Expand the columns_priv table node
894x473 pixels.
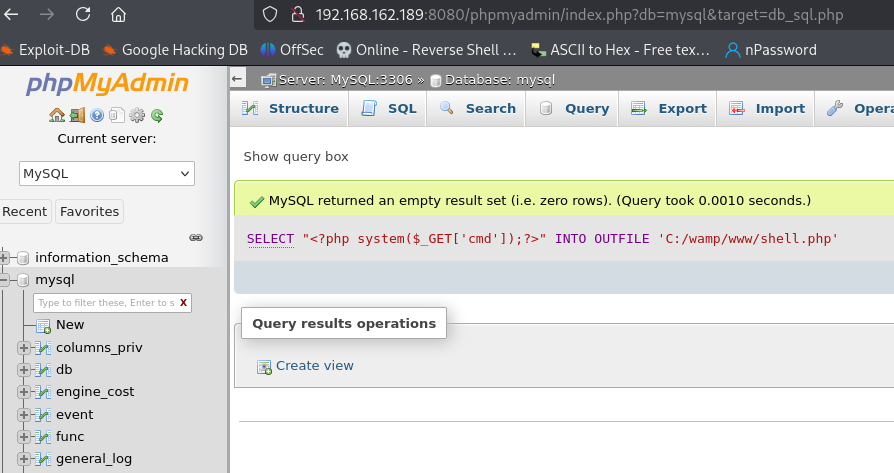tap(23, 348)
